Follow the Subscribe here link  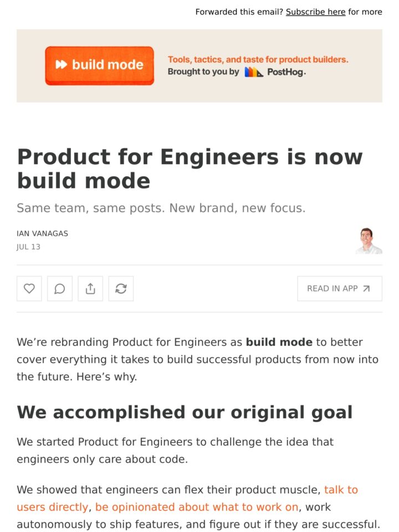[x=315, y=12]
